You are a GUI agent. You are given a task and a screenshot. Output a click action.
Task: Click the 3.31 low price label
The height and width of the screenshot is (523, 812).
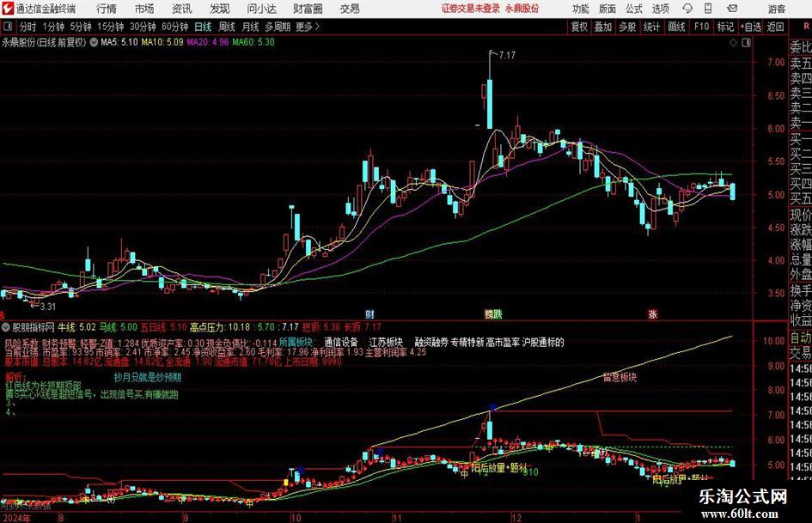[x=47, y=306]
